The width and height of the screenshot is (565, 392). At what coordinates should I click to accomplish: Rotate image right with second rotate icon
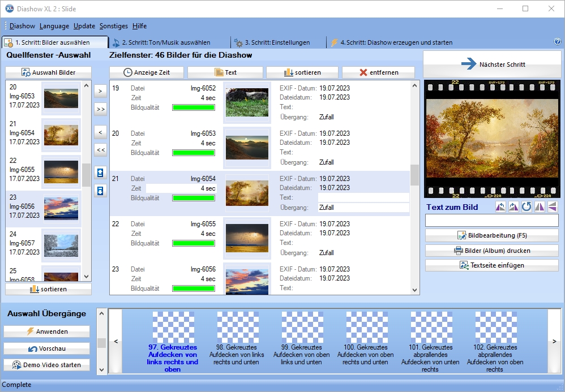513,206
